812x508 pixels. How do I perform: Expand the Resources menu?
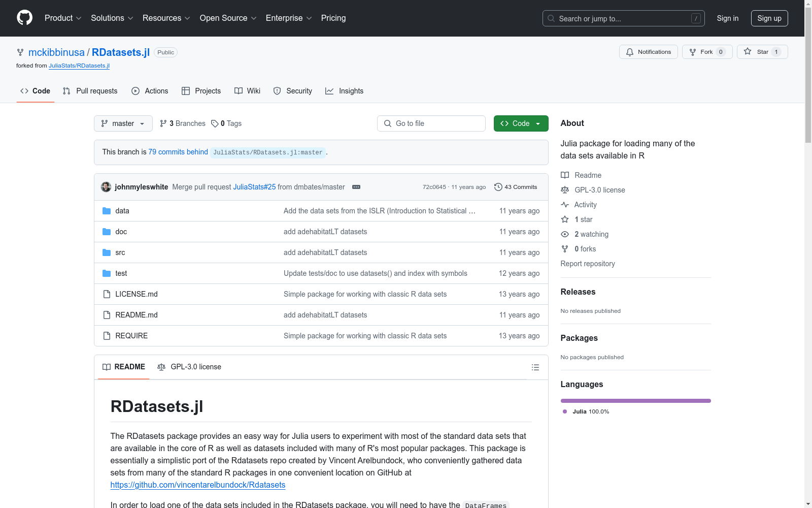tap(166, 18)
